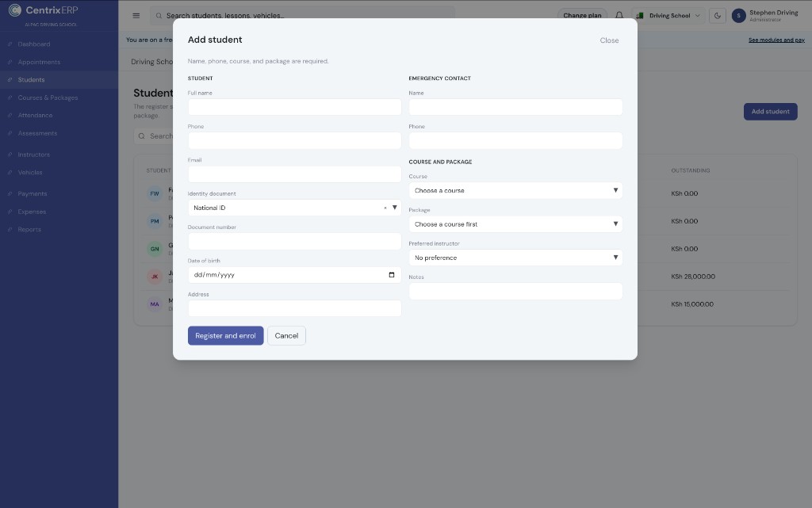The height and width of the screenshot is (508, 812).
Task: Open Attendance in the sidebar
Action: point(35,116)
